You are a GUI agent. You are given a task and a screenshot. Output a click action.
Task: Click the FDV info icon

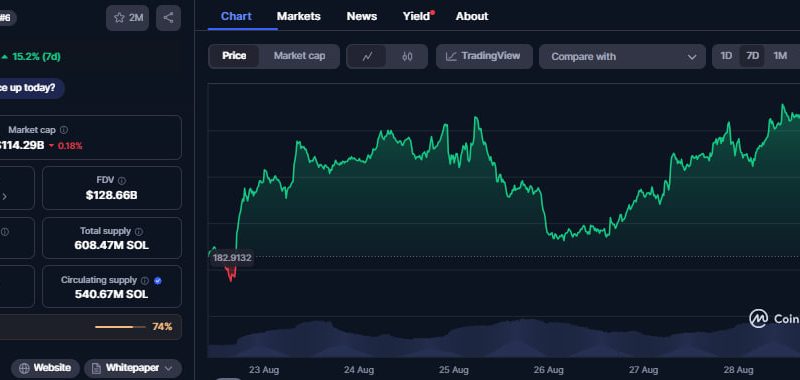[121, 181]
